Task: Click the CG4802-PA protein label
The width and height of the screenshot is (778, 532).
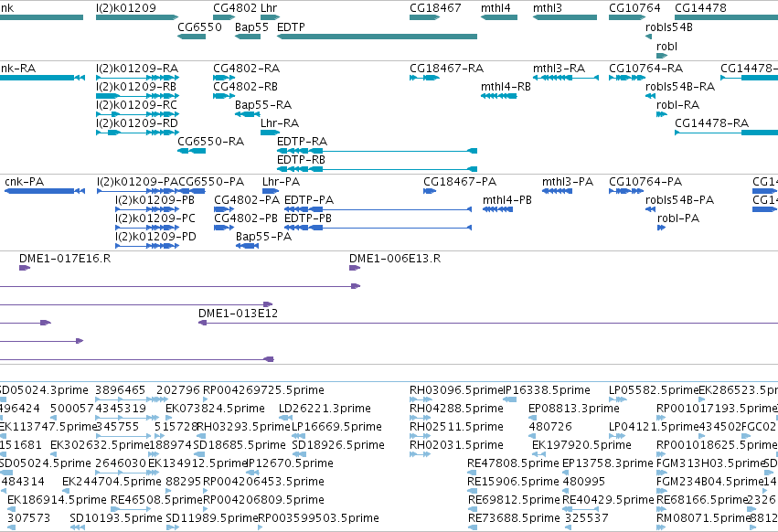Action: click(x=247, y=200)
